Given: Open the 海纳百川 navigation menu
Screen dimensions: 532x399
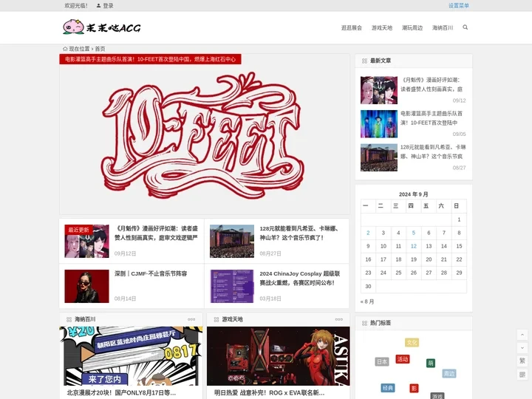Looking at the screenshot, I should tap(443, 28).
